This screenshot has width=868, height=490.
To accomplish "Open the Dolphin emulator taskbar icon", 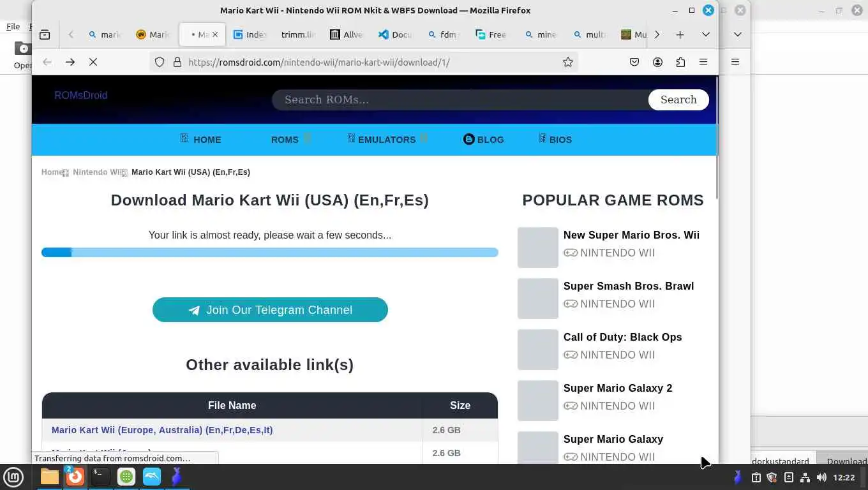I will pyautogui.click(x=152, y=477).
